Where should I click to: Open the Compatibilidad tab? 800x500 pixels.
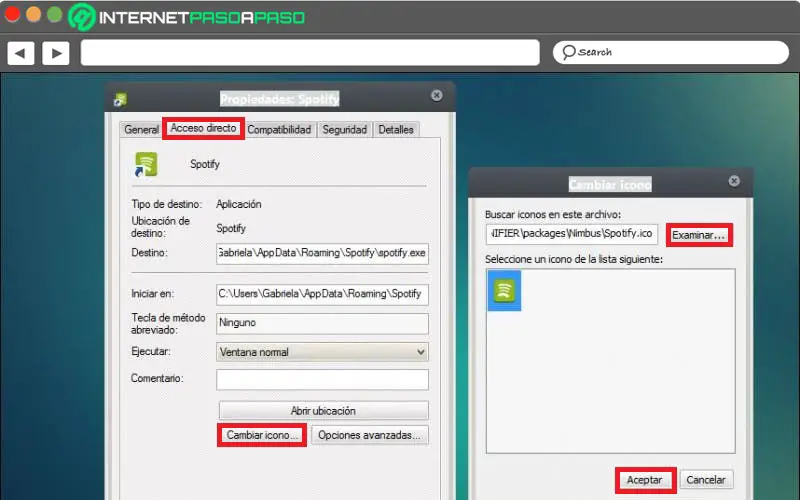279,130
